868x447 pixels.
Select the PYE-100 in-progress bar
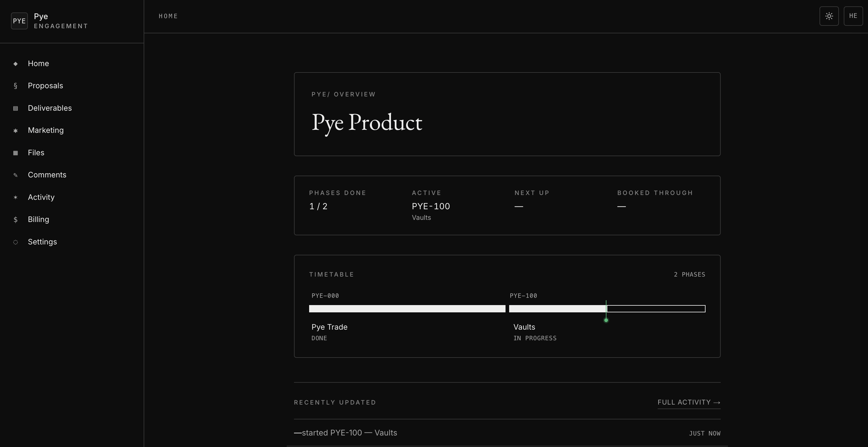click(607, 309)
